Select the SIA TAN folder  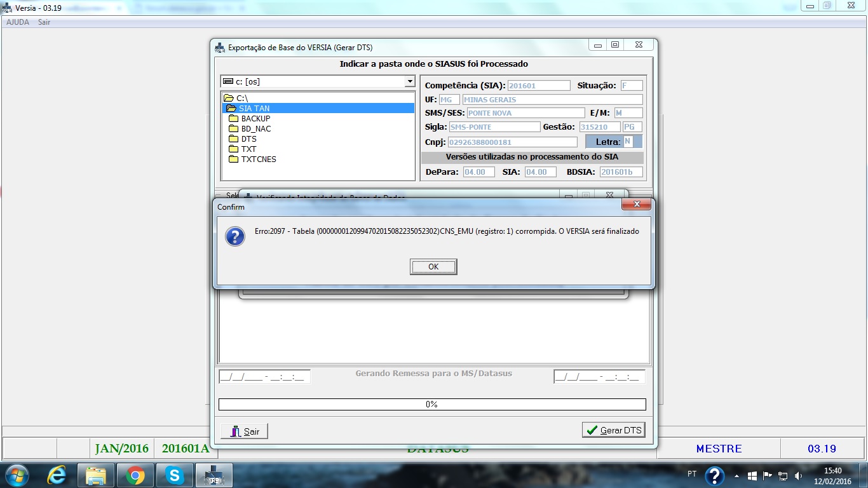point(254,109)
